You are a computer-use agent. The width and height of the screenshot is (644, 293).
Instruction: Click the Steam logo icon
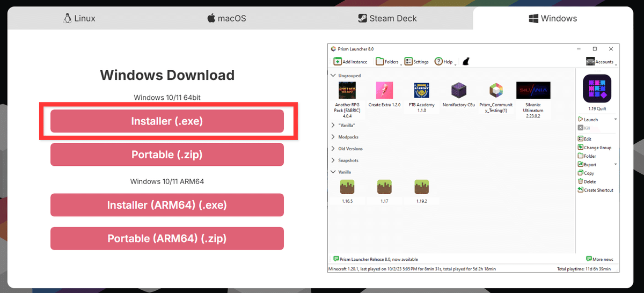pyautogui.click(x=363, y=18)
